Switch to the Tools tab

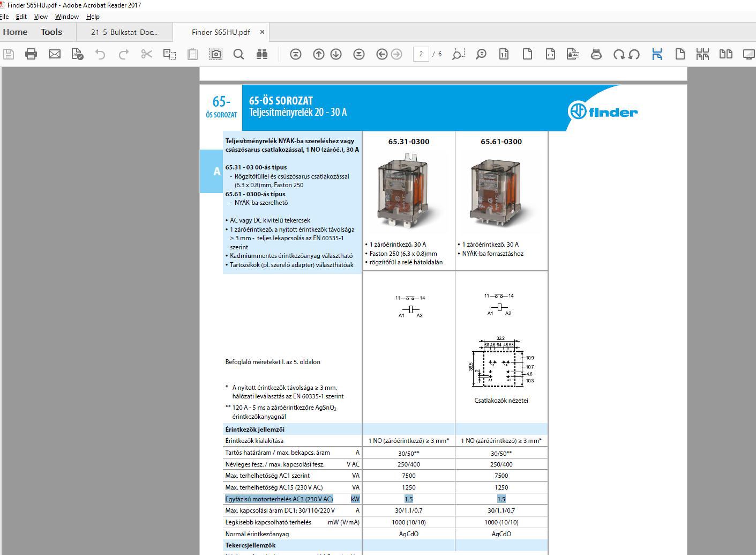pos(51,32)
